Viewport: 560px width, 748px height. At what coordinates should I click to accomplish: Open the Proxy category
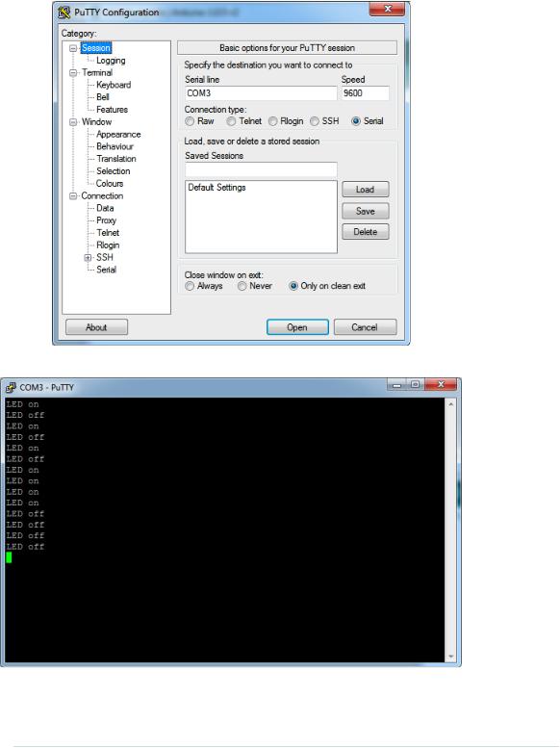106,220
